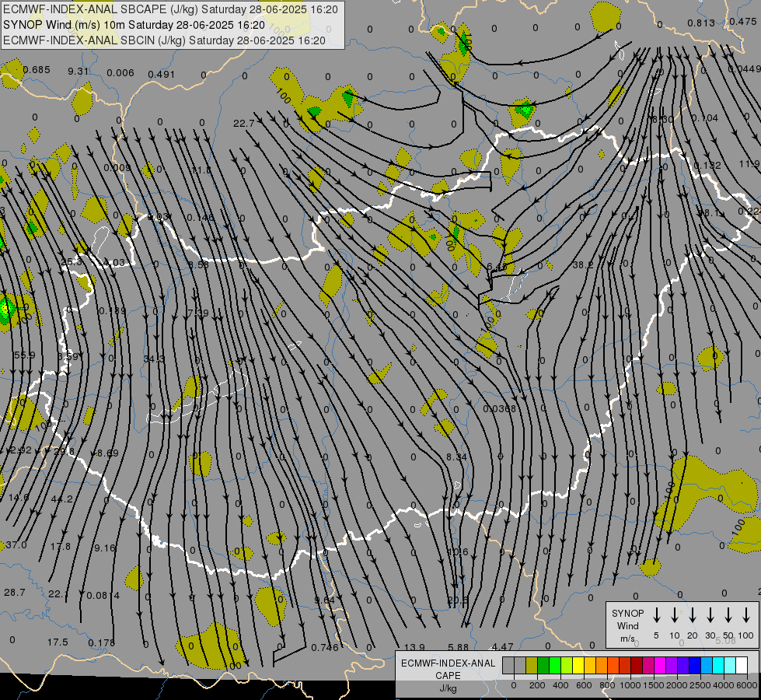Screen dimensions: 761x700
Task: Click the SYNOP Wind 10m title line
Action: tap(134, 25)
